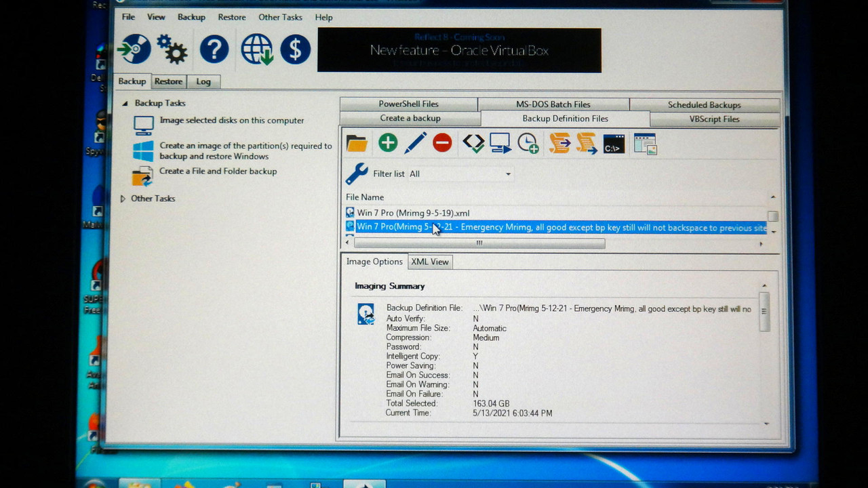This screenshot has width=868, height=488.
Task: Click the Windows Start button on taskbar
Action: (94, 484)
